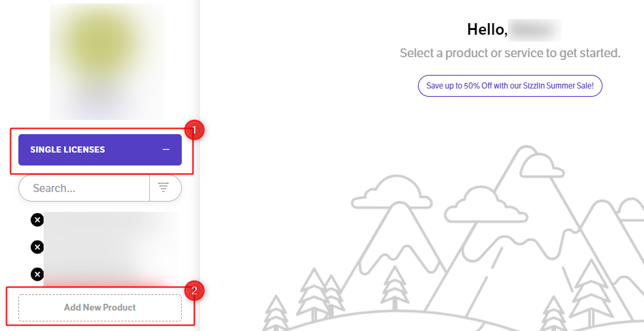Remove the first product with its X icon
This screenshot has width=644, height=331.
[37, 219]
